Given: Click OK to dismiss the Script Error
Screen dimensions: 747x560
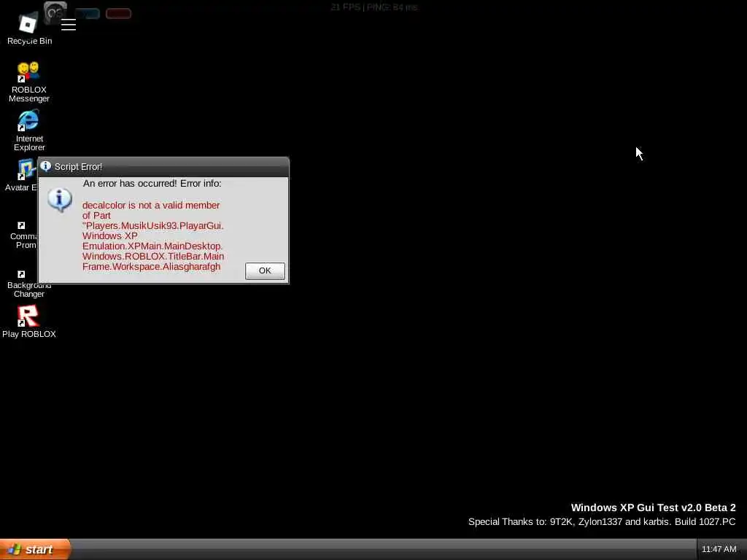Looking at the screenshot, I should click(x=265, y=271).
